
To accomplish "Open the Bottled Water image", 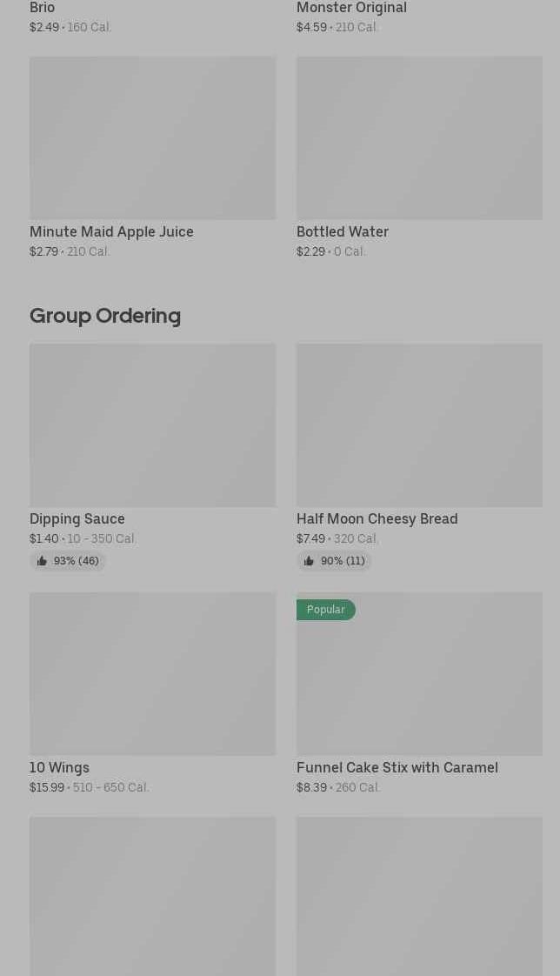I will tap(419, 137).
